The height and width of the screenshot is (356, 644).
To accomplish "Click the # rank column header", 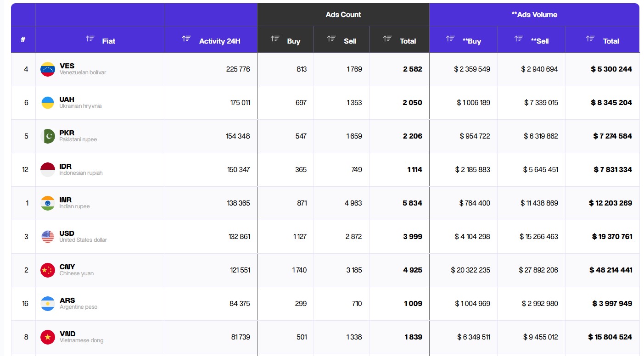I will click(23, 40).
